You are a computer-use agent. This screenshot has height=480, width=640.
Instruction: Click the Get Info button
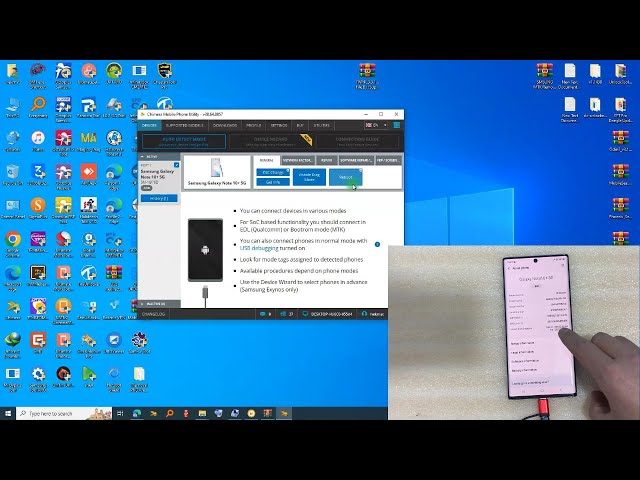click(273, 182)
